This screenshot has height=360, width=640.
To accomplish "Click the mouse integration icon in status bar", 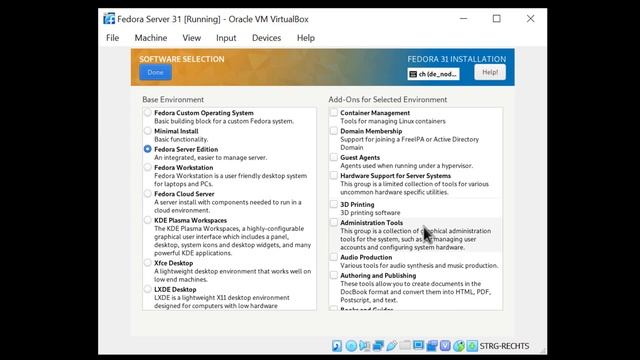I will point(459,346).
